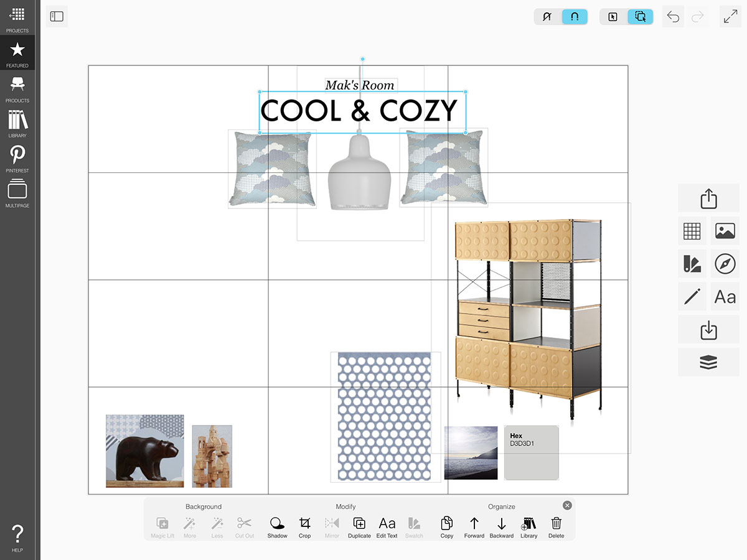747x560 pixels.
Task: Open the Multipage panel
Action: 17,192
